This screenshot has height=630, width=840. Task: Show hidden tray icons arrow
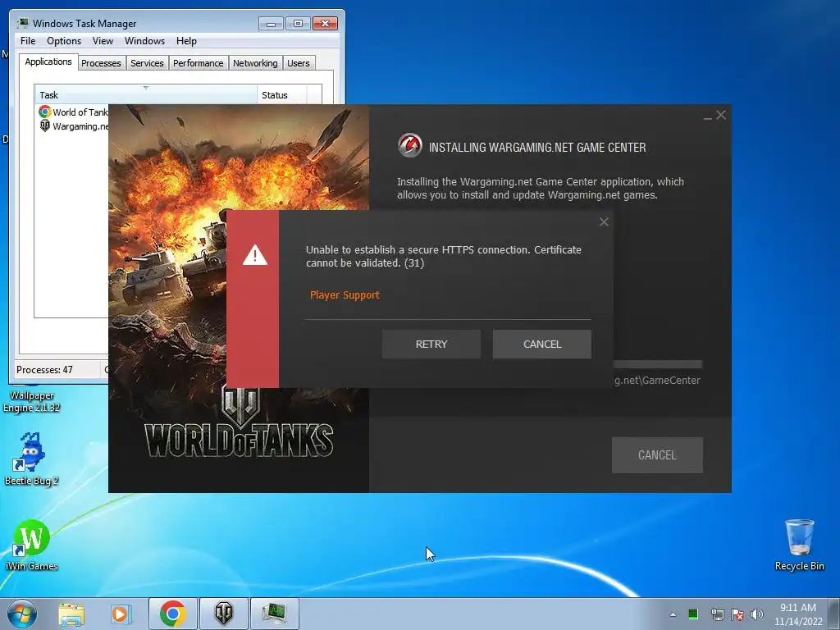673,614
